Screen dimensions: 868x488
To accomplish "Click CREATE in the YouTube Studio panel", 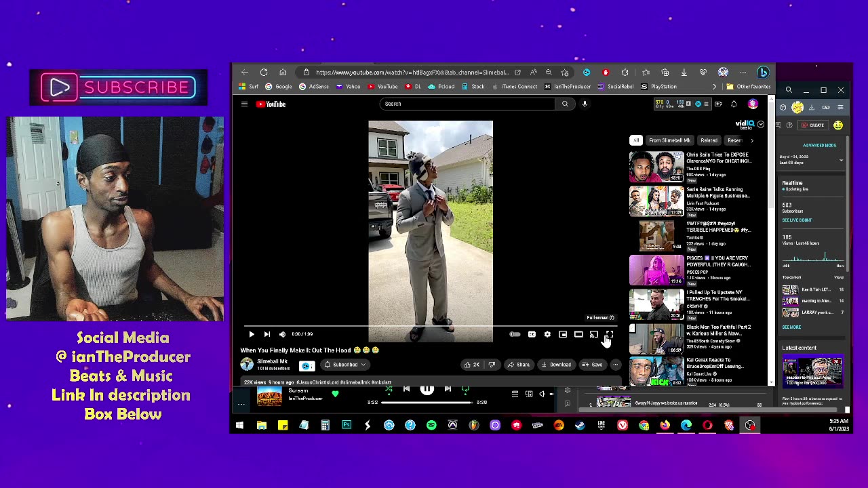I will point(812,125).
